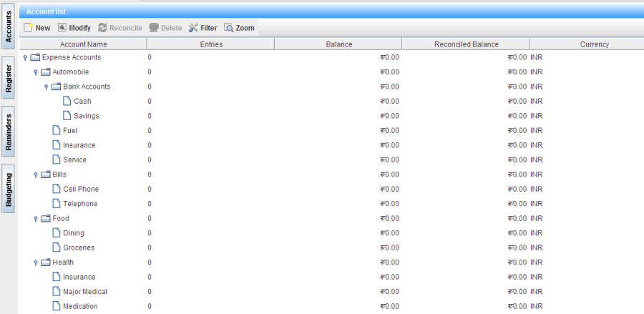Open the Register side tab
644x314 pixels.
click(8, 79)
